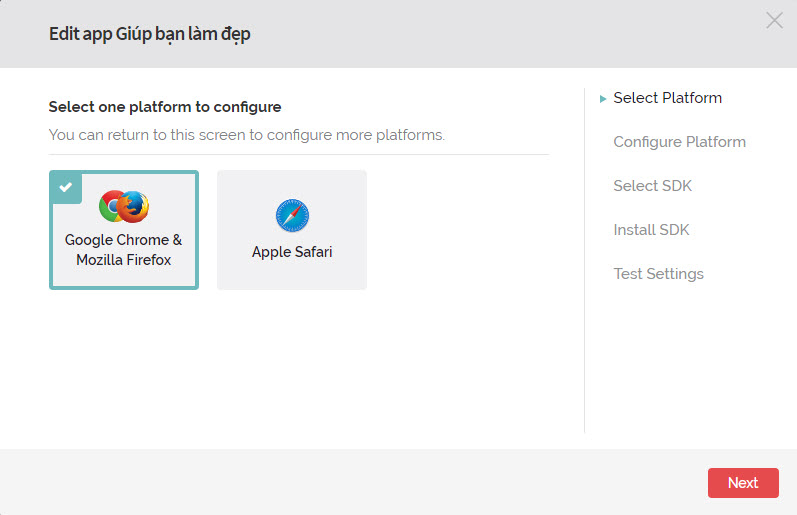Go to the Select Platform step
The height and width of the screenshot is (515, 797).
click(x=667, y=98)
